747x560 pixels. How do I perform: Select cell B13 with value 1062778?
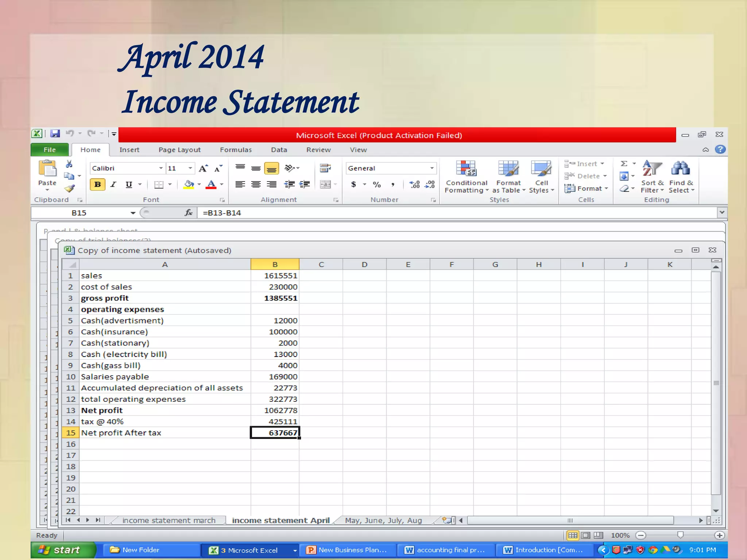[x=275, y=411]
